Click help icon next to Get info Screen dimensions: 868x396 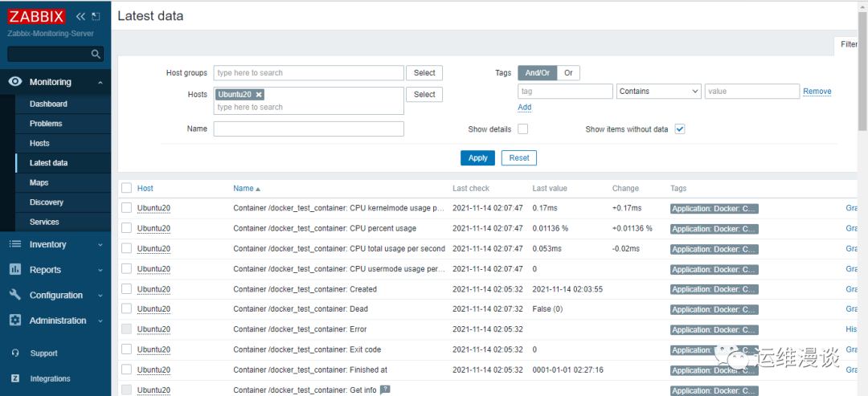tap(385, 390)
